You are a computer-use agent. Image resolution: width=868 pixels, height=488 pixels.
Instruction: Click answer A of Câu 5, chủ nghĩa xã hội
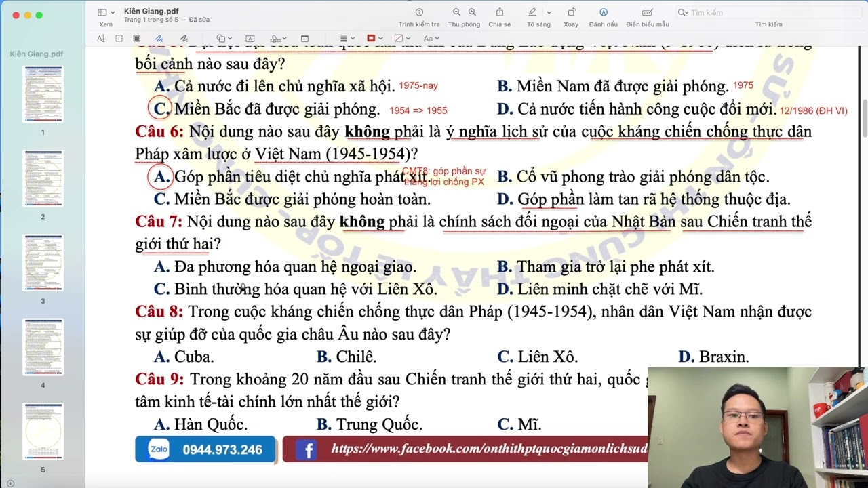click(x=275, y=86)
